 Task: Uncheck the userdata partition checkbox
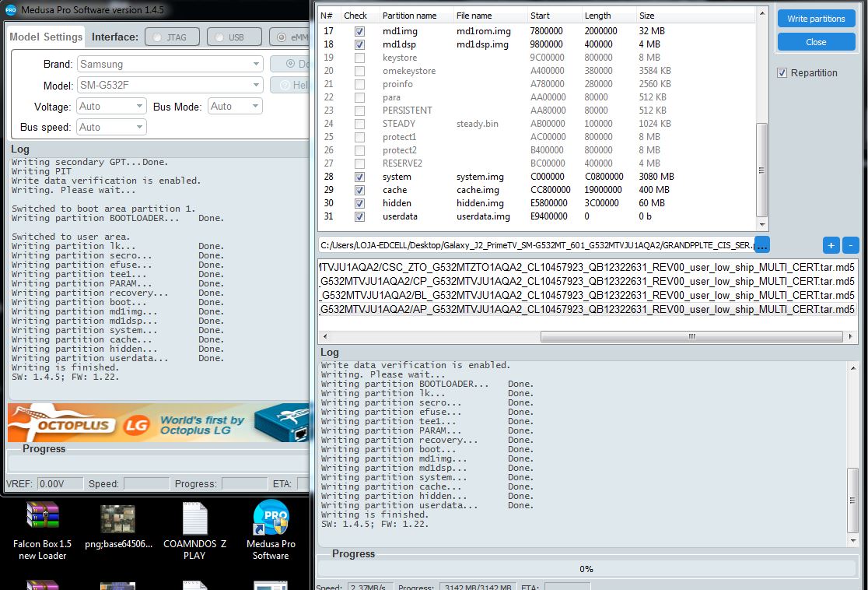(360, 217)
